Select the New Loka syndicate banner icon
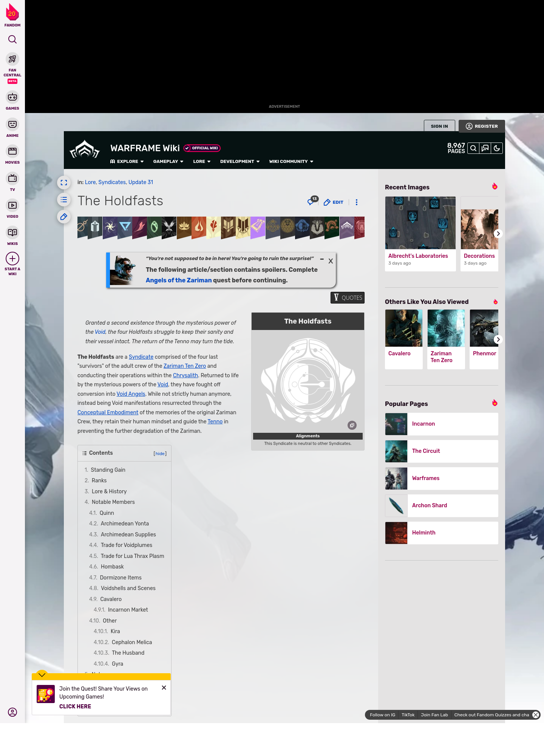Image resolution: width=544 pixels, height=756 pixels. click(154, 228)
